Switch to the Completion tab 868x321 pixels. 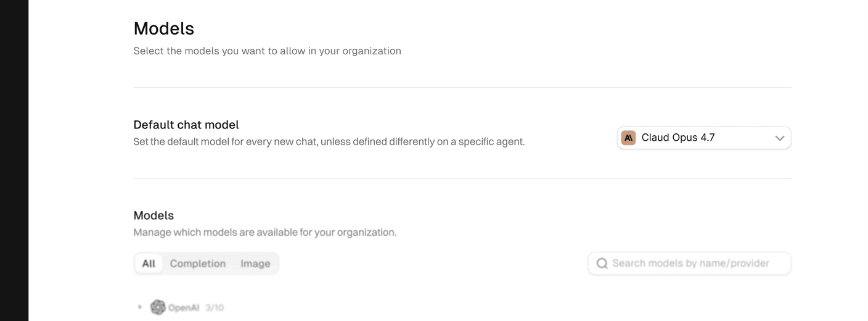coord(198,264)
